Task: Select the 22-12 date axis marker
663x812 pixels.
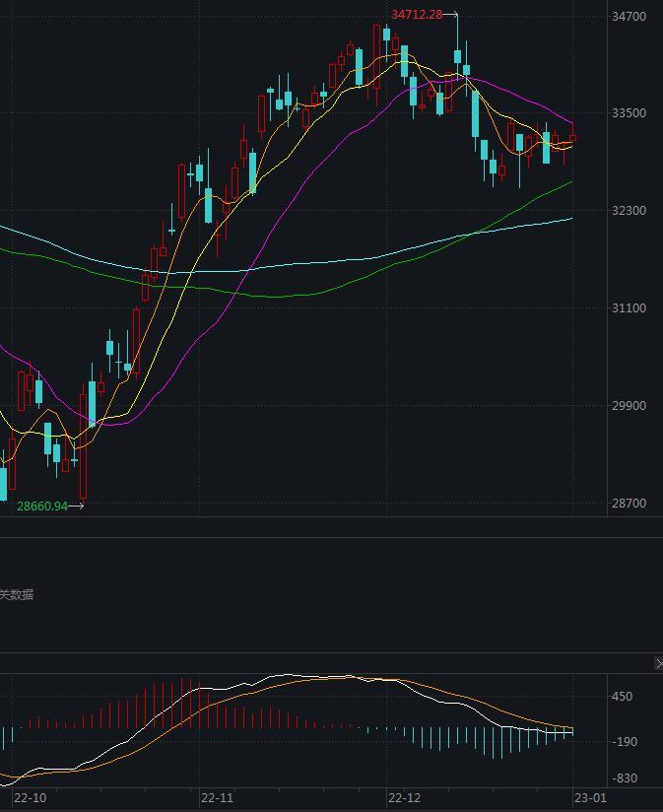Action: coord(404,797)
